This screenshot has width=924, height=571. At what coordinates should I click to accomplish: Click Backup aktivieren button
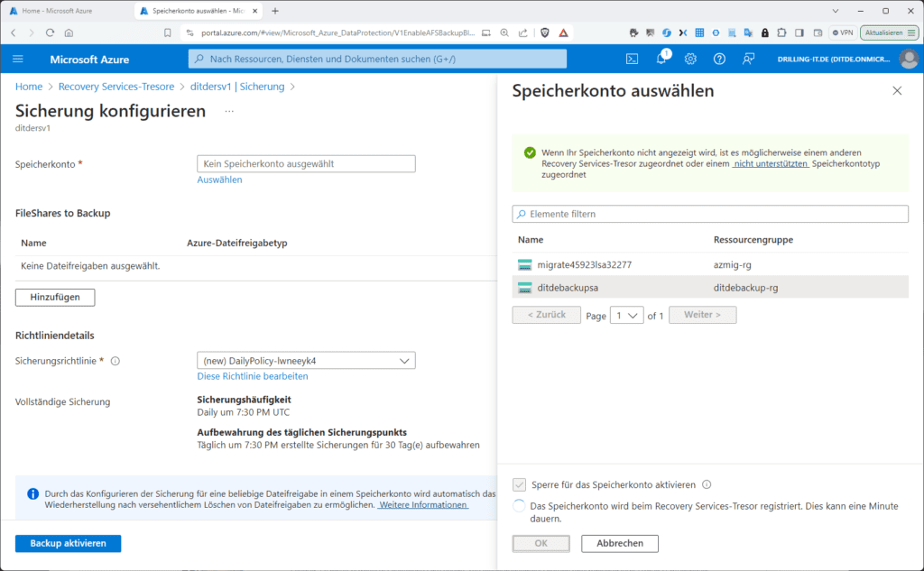(x=68, y=543)
